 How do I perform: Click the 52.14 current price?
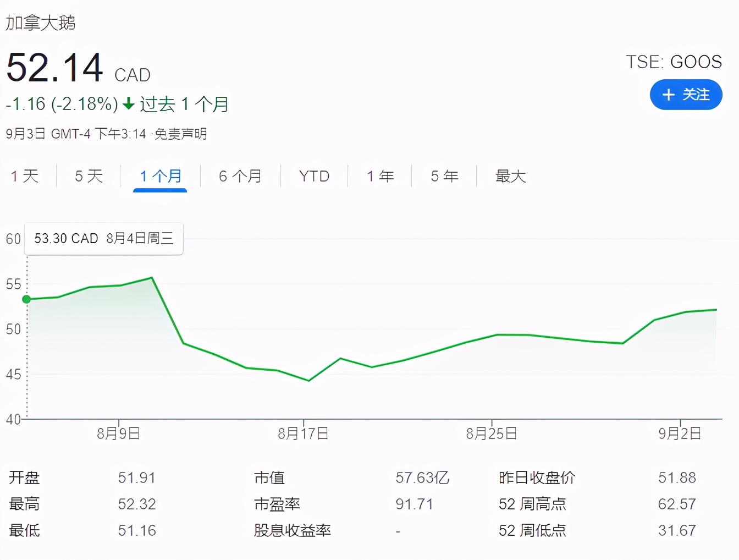(54, 67)
